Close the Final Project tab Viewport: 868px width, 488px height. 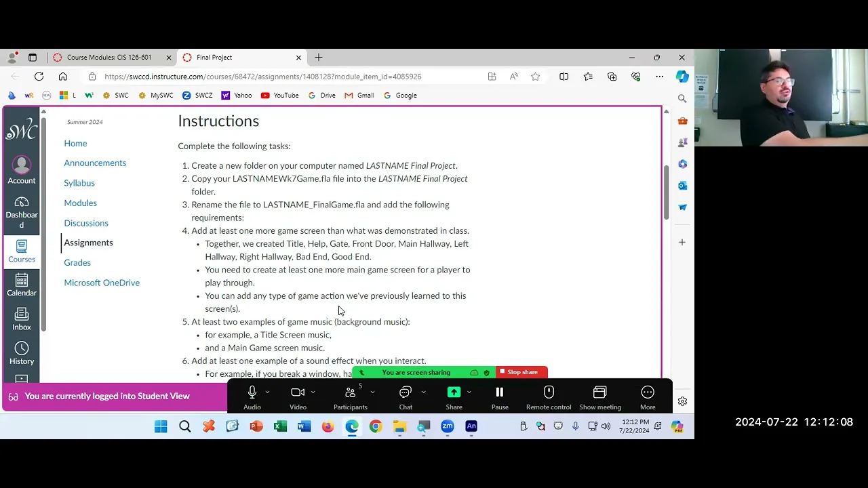298,58
